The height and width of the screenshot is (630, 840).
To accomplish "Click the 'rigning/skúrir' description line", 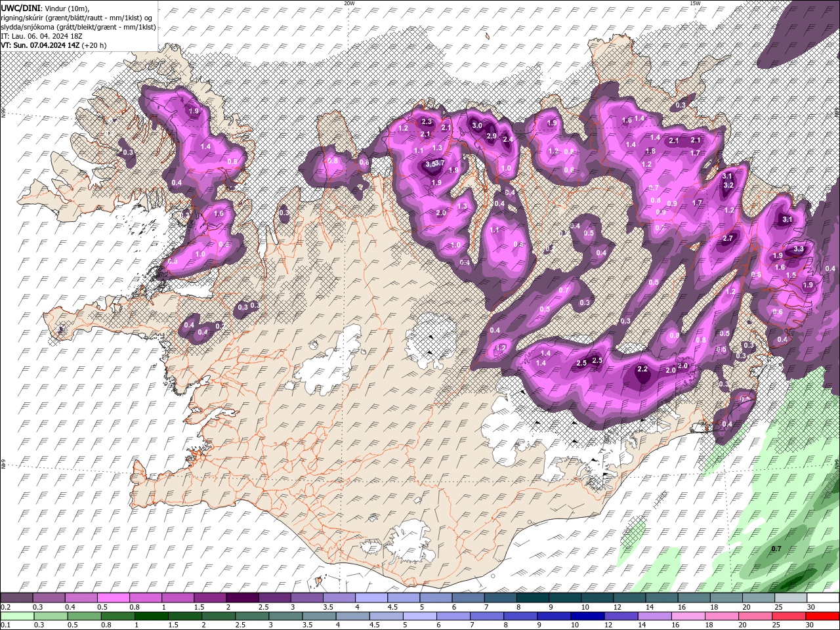I will 77,17.
